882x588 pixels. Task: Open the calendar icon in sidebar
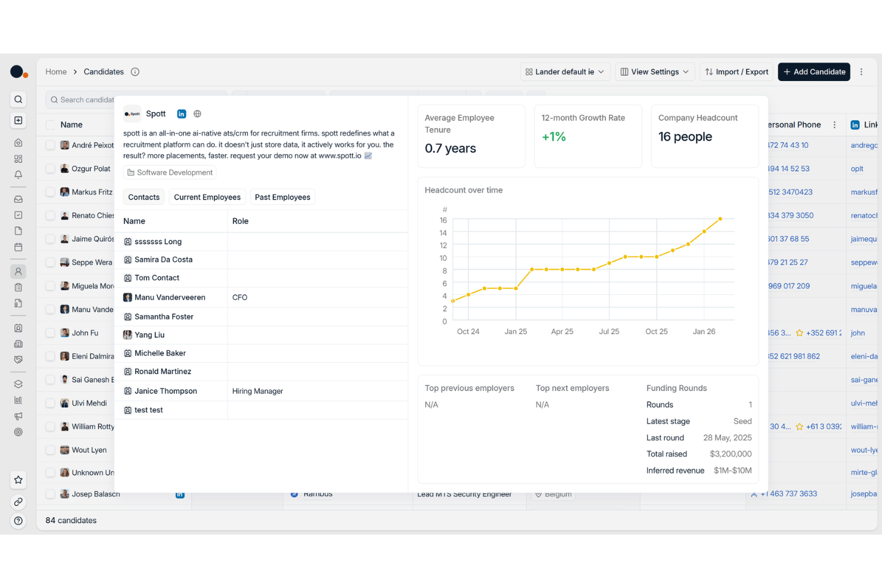point(18,247)
